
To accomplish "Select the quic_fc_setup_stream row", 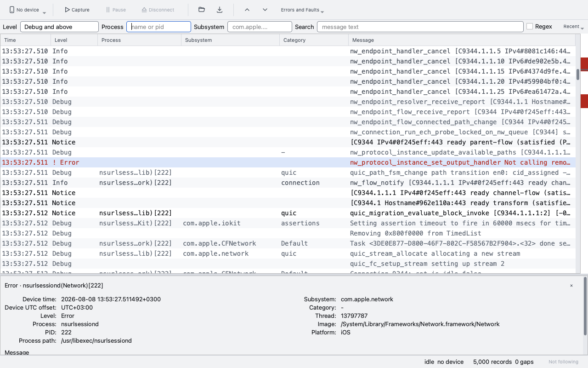I will [x=288, y=264].
